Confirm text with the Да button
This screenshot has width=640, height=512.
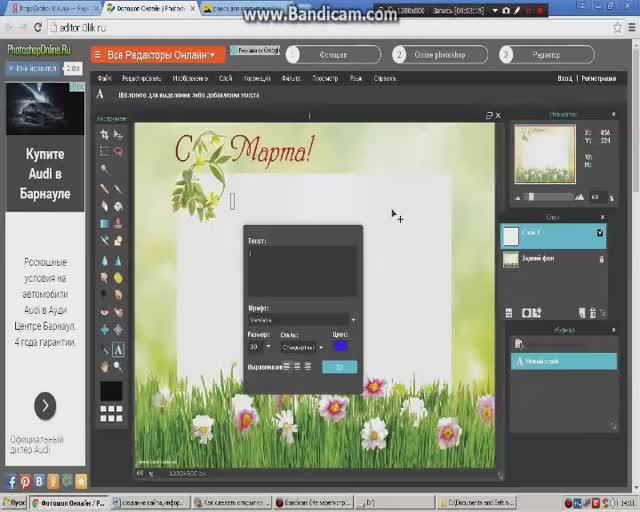coord(339,367)
